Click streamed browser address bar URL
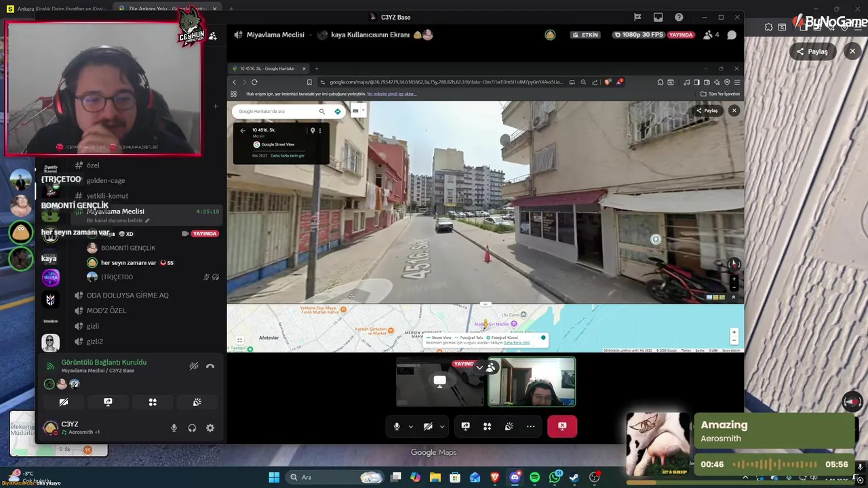The height and width of the screenshot is (488, 868). click(446, 82)
